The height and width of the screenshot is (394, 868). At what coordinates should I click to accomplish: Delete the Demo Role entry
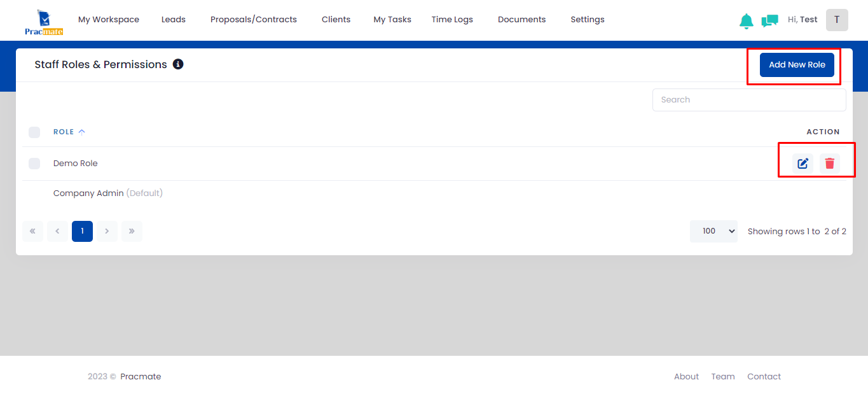829,164
